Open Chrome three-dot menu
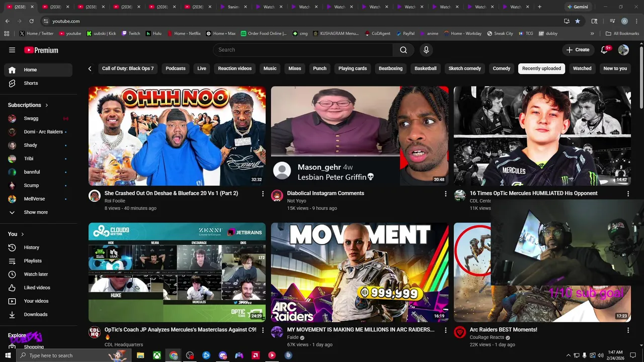The image size is (644, 362). pos(636,21)
